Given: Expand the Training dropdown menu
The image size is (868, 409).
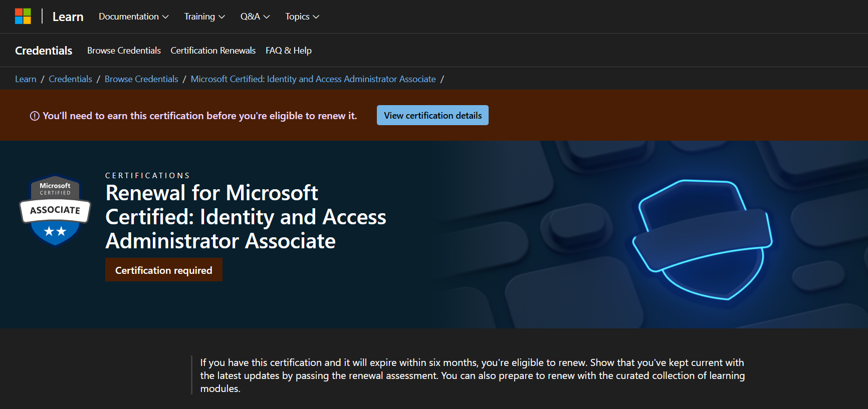Looking at the screenshot, I should (204, 17).
